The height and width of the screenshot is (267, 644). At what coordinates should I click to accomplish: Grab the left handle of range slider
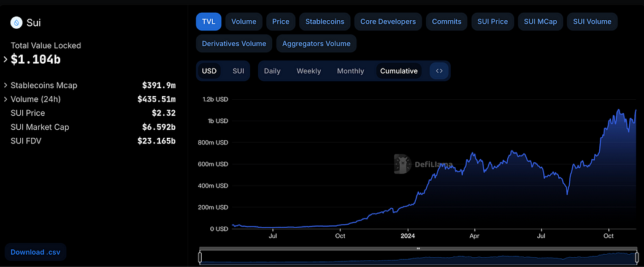coord(200,257)
